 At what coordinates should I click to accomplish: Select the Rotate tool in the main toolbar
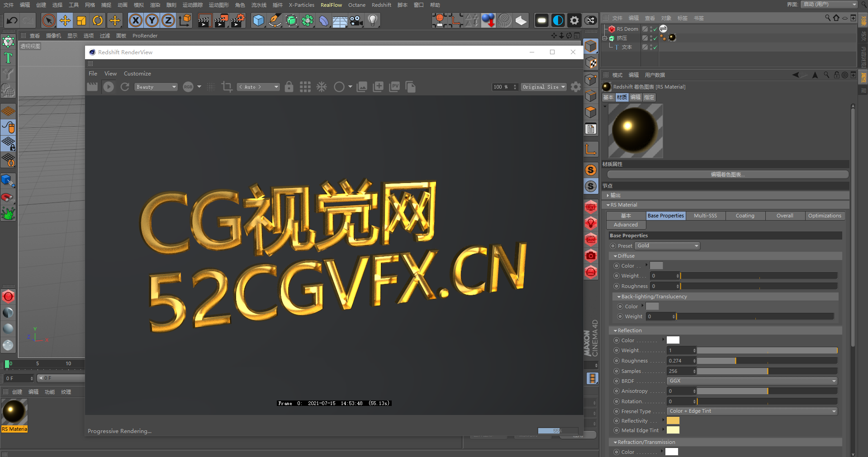point(98,20)
